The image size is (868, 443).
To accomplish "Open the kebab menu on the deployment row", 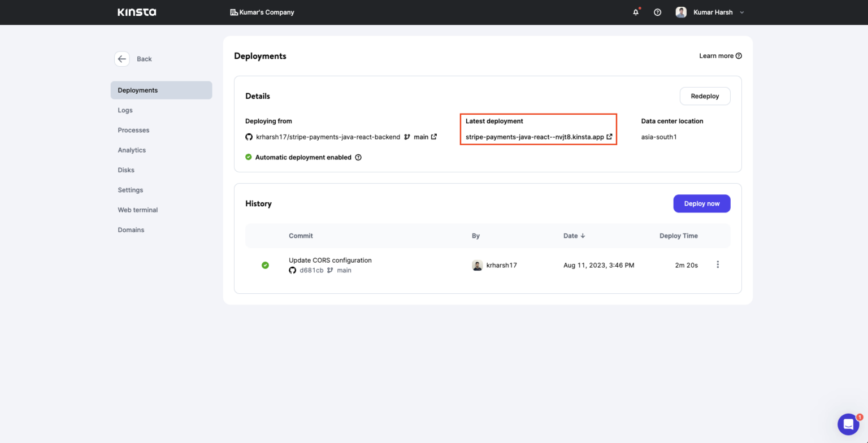I will 718,264.
